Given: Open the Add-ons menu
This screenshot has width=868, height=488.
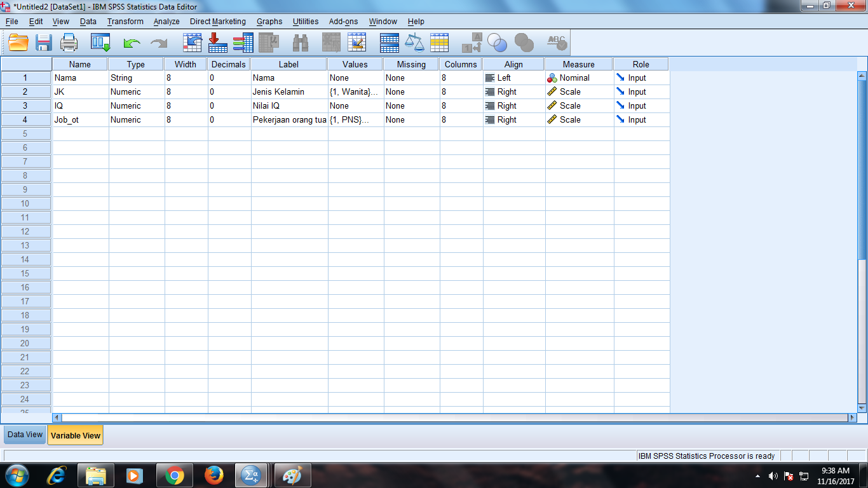Looking at the screenshot, I should pos(344,22).
